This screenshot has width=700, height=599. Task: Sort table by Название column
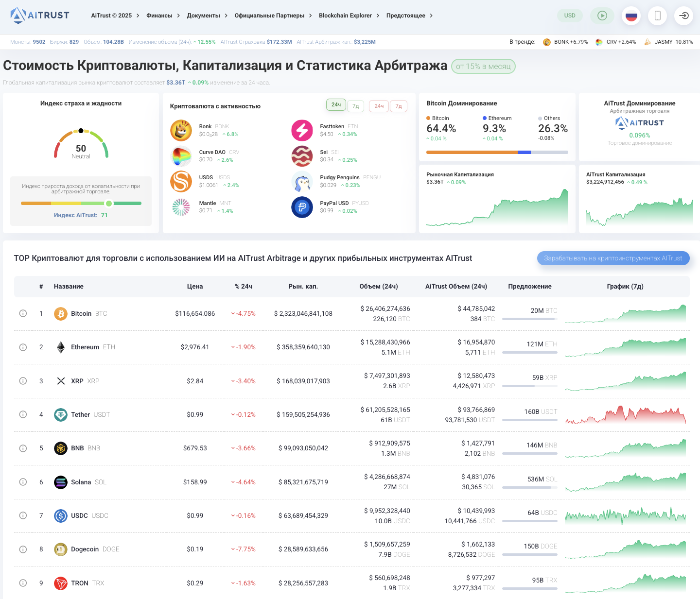click(69, 286)
